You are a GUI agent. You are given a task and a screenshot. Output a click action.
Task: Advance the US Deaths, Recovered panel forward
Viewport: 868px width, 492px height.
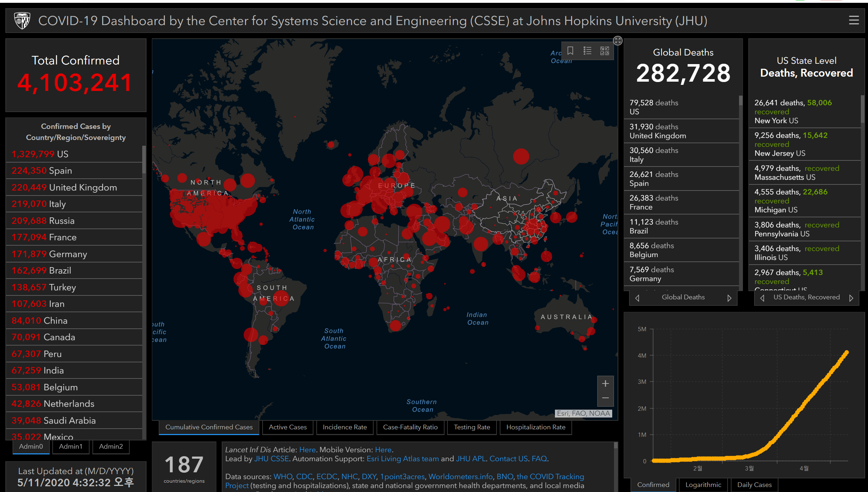(851, 298)
